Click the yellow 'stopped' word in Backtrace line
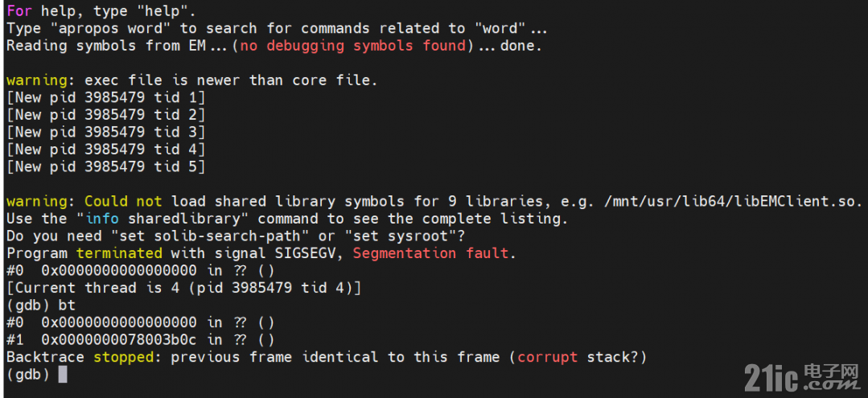This screenshot has width=868, height=398. [x=123, y=357]
